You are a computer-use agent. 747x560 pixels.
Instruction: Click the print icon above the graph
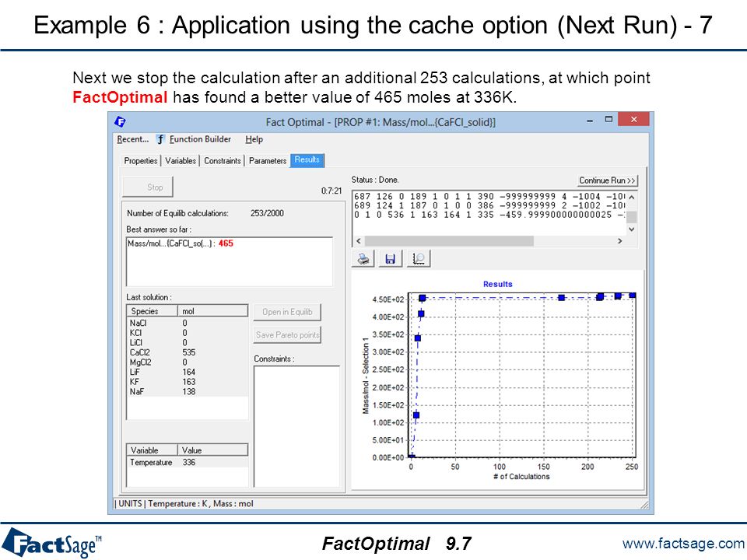coord(363,259)
